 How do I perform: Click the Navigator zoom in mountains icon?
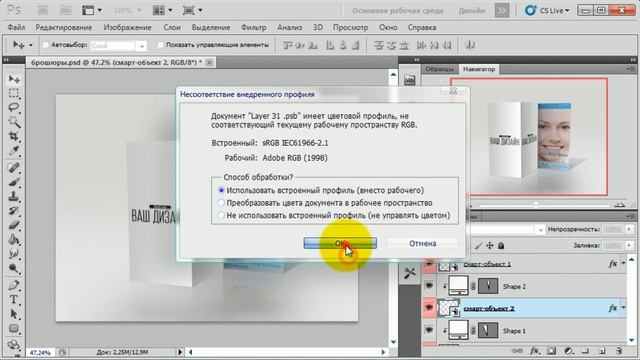point(620,204)
